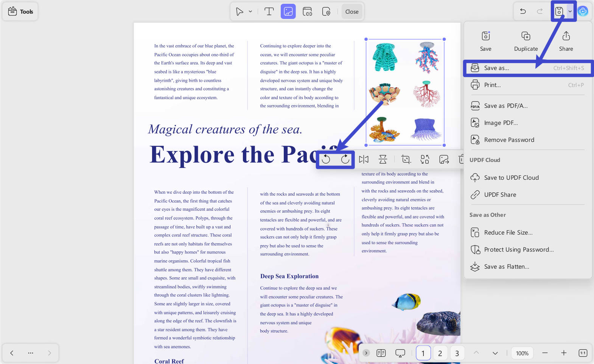Open UPDF Share option
The width and height of the screenshot is (594, 364).
pyautogui.click(x=528, y=195)
